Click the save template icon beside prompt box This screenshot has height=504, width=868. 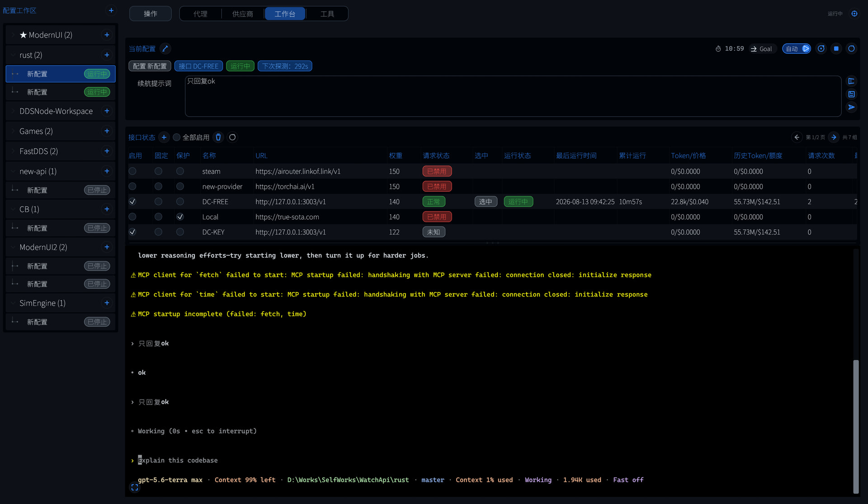click(x=851, y=94)
